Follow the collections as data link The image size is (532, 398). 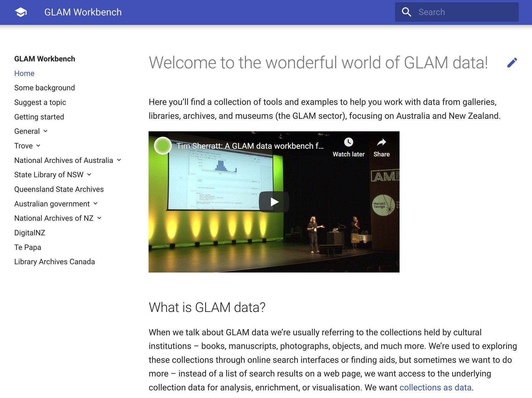click(435, 387)
